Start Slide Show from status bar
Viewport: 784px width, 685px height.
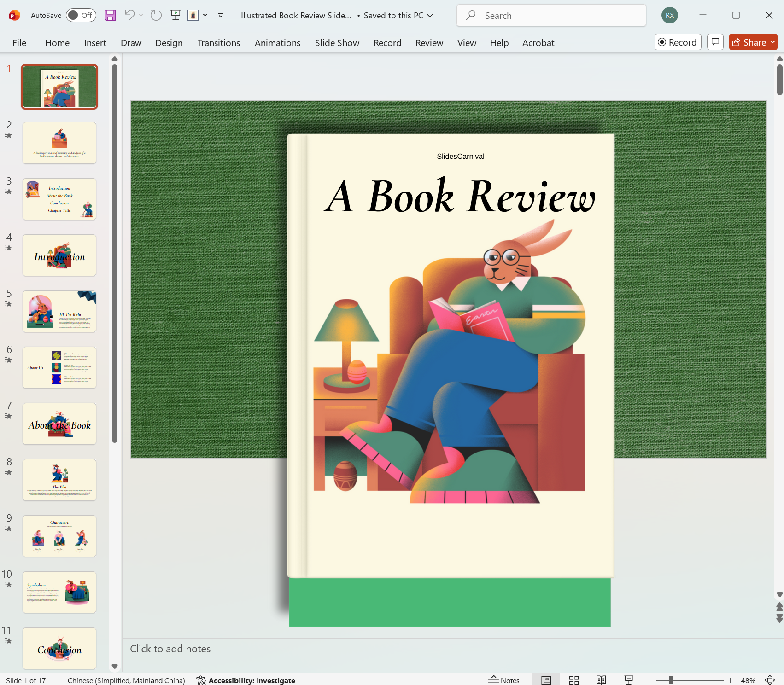click(629, 680)
